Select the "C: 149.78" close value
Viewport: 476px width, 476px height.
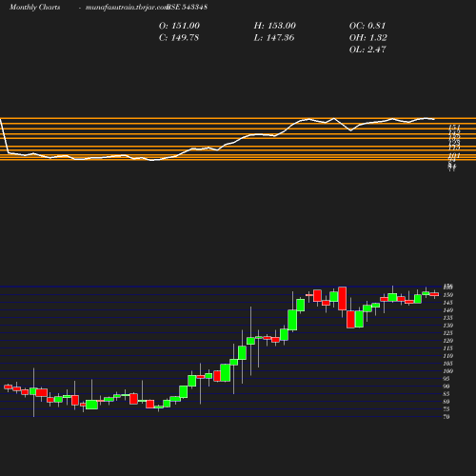click(x=179, y=38)
